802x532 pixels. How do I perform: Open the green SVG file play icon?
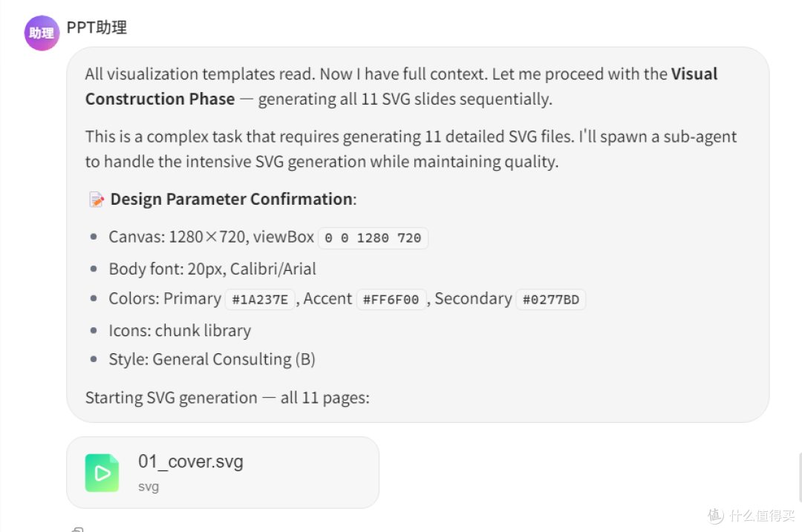[x=102, y=473]
